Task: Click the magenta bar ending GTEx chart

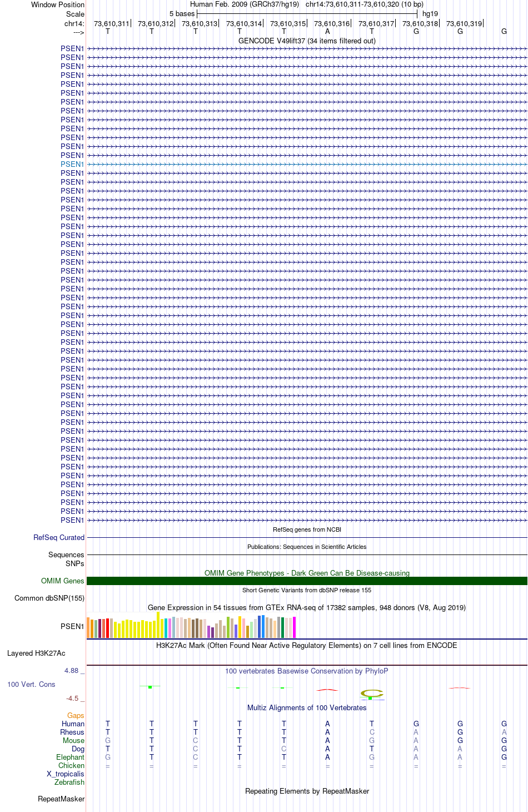Action: pos(295,627)
